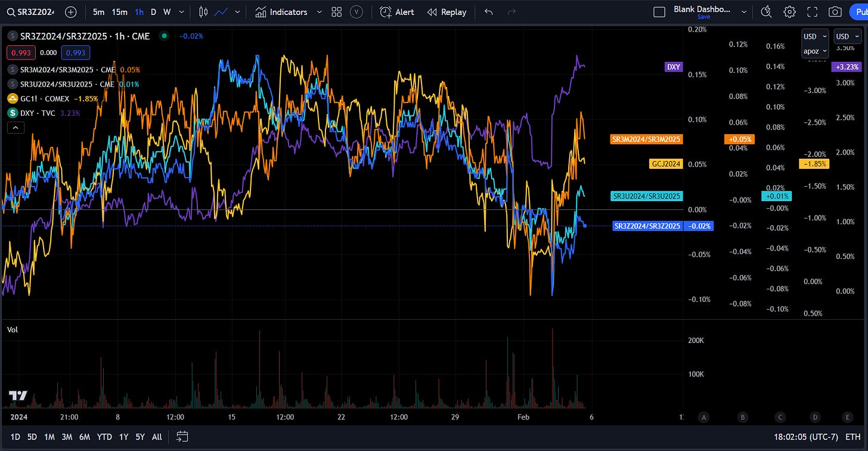Open the rightmost USD currency dropdown
Viewport: 868px width, 451px height.
(x=847, y=36)
